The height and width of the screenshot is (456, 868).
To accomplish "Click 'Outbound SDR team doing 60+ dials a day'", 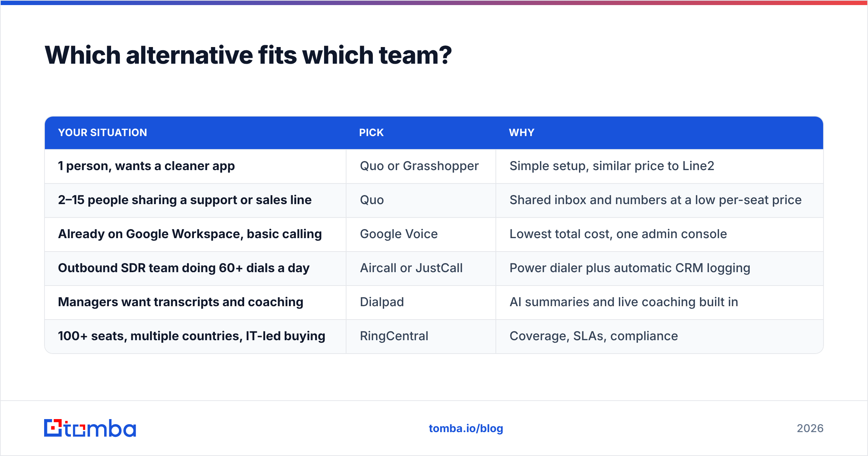I will click(x=184, y=268).
